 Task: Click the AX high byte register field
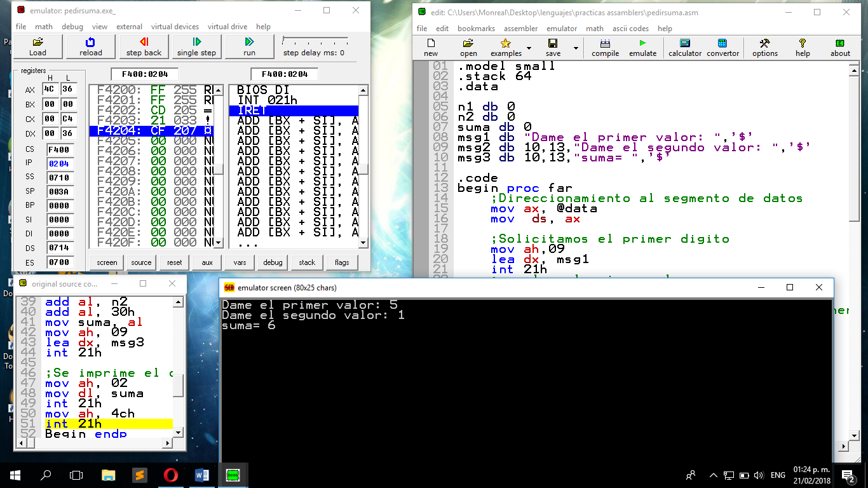click(51, 90)
